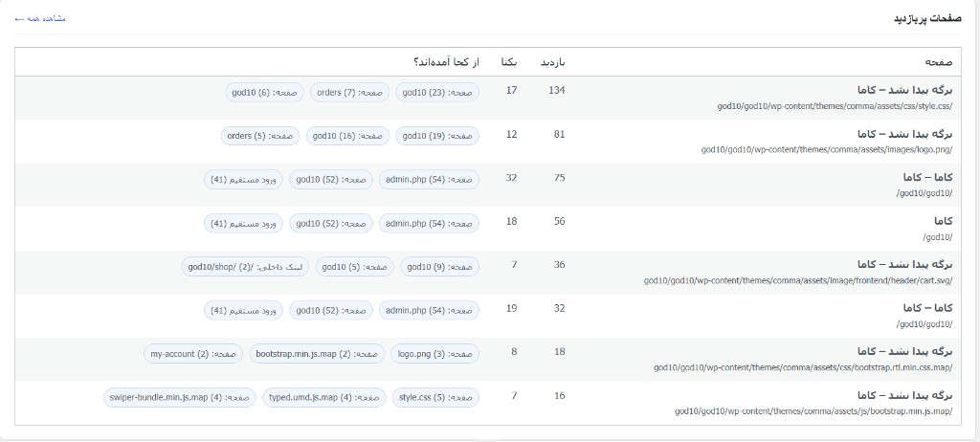Click the 'logo.png (3)' referrer badge

pos(435,354)
